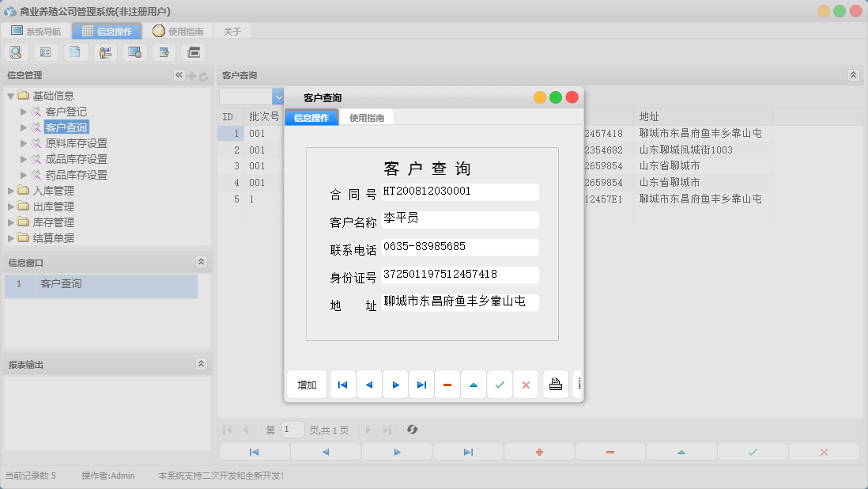Click the 增加 button

click(306, 385)
